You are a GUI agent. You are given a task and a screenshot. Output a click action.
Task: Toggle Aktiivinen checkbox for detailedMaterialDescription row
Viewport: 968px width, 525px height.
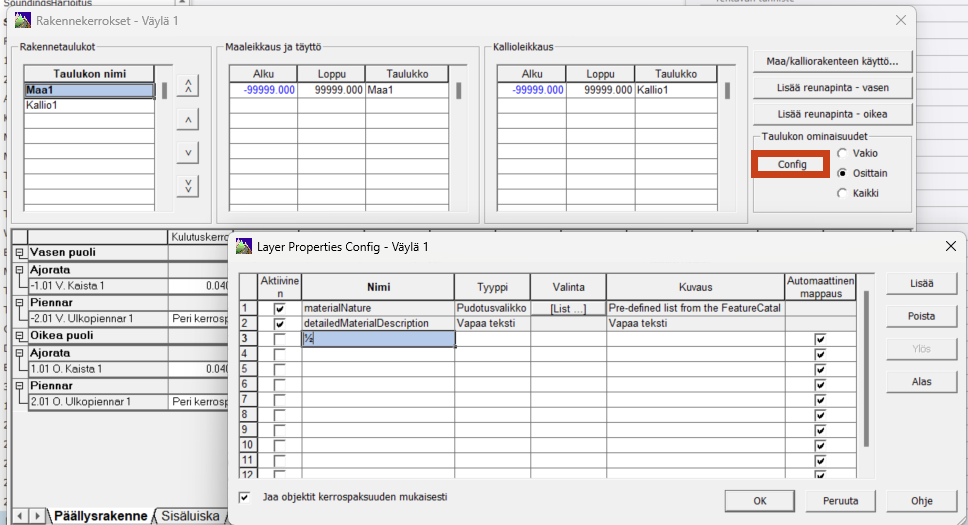280,324
